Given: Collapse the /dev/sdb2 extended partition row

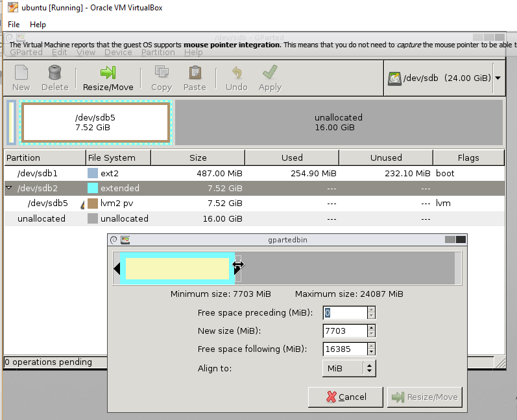Looking at the screenshot, I should point(9,188).
